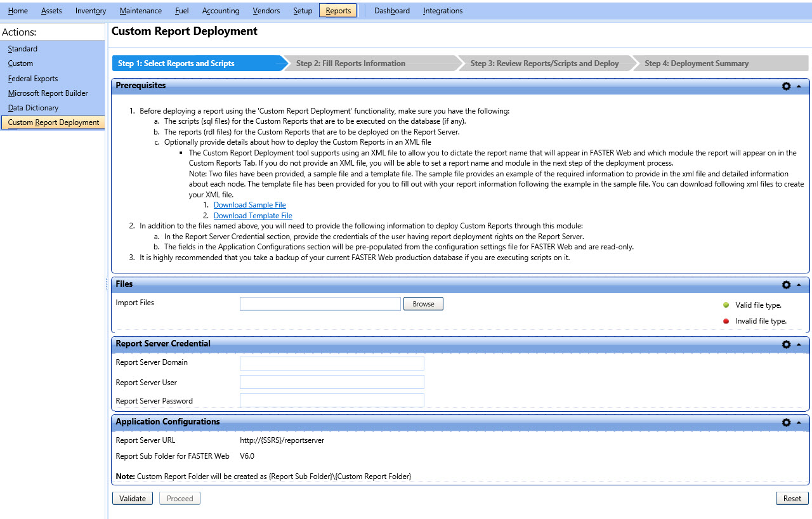This screenshot has width=812, height=519.
Task: Collapse the Prerequisites panel arrow
Action: pyautogui.click(x=799, y=86)
